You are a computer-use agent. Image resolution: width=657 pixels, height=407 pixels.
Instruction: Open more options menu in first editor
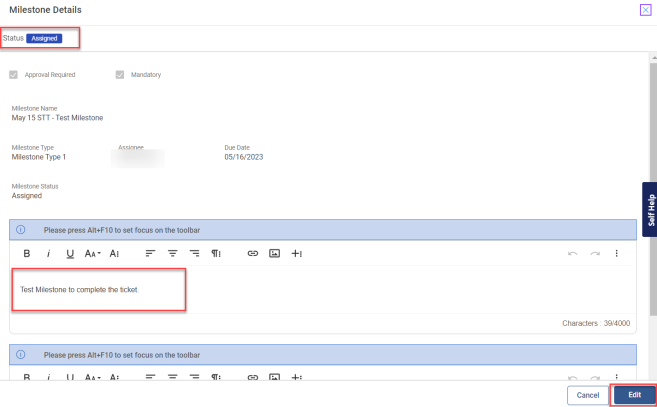(616, 254)
